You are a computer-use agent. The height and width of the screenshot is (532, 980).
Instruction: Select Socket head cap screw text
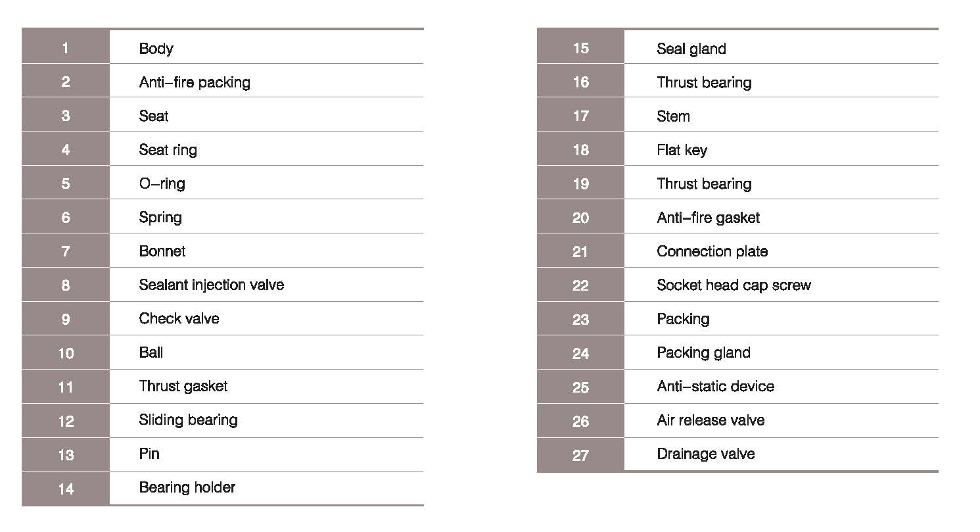click(734, 285)
